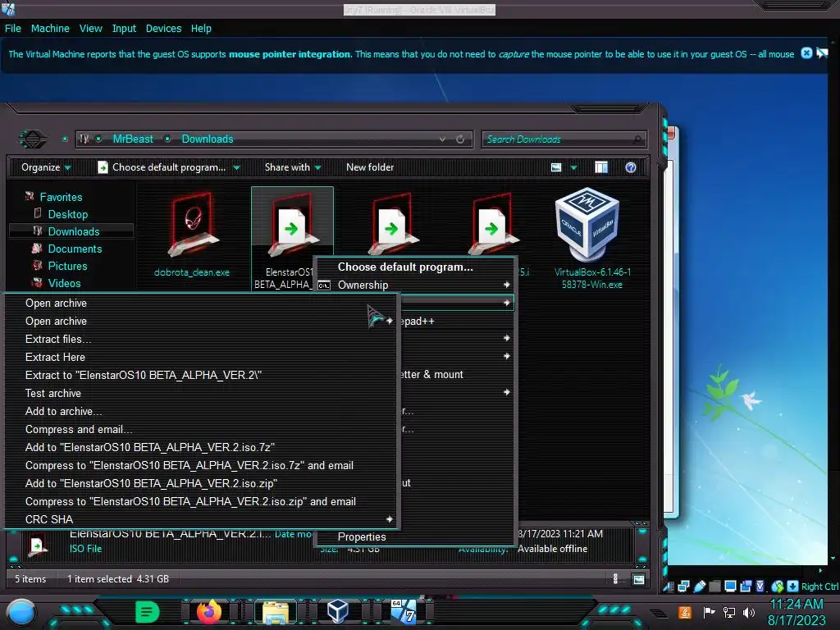Select the VirtualBox-6.1.46 installer file

(592, 238)
